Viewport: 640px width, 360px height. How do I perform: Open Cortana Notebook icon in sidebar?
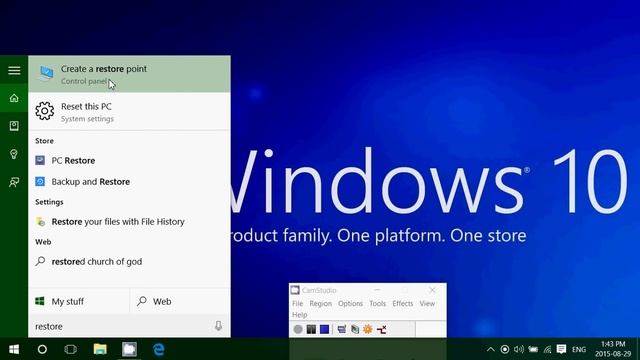14,126
